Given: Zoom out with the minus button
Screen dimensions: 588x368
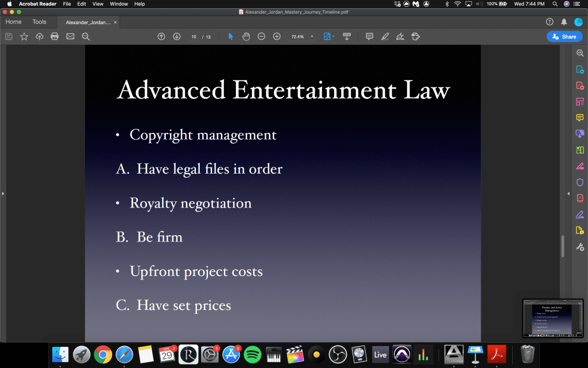Looking at the screenshot, I should coord(261,36).
